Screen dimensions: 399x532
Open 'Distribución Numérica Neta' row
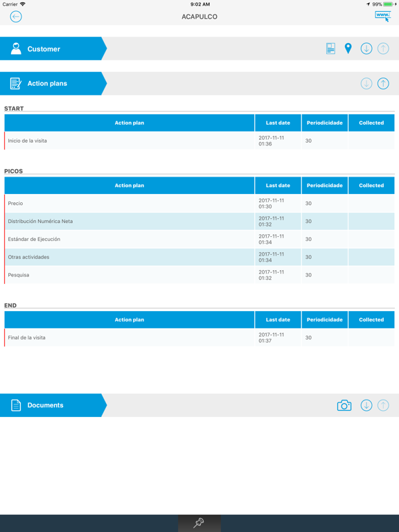coord(199,221)
